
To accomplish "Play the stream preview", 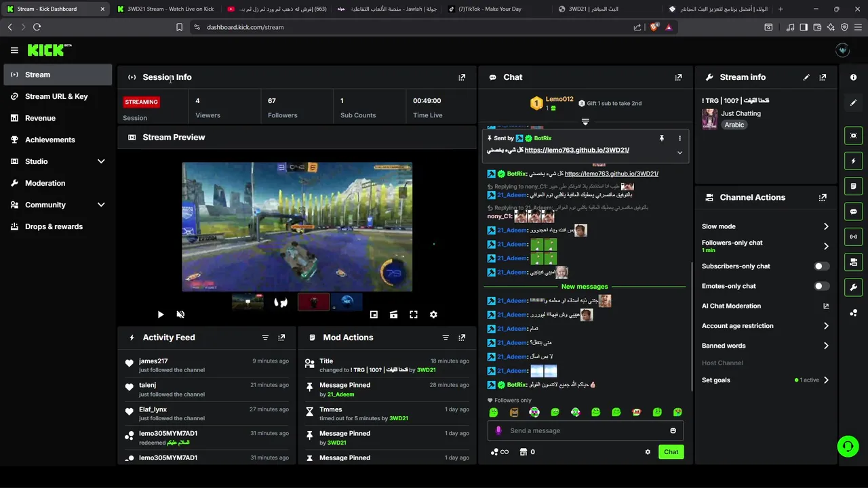I will [161, 314].
